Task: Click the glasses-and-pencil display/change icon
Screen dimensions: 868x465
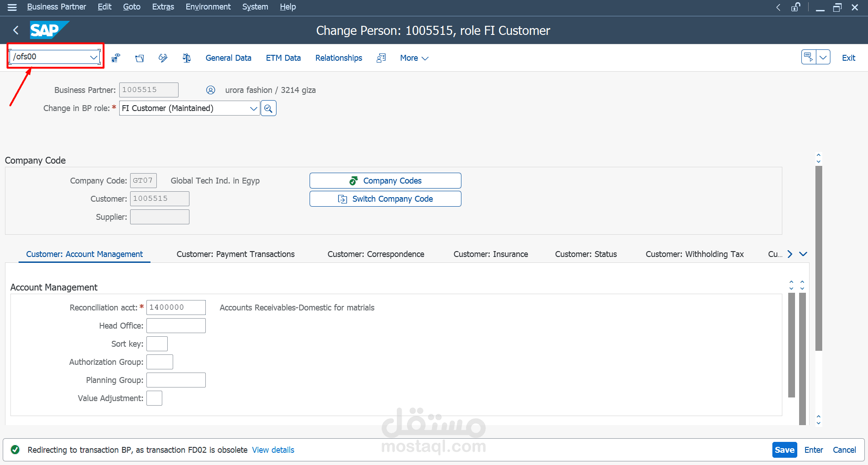Action: coord(163,58)
